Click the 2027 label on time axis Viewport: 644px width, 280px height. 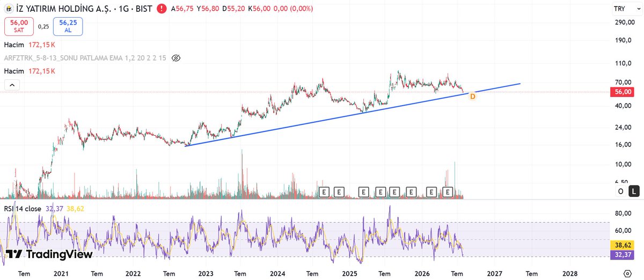(x=494, y=273)
